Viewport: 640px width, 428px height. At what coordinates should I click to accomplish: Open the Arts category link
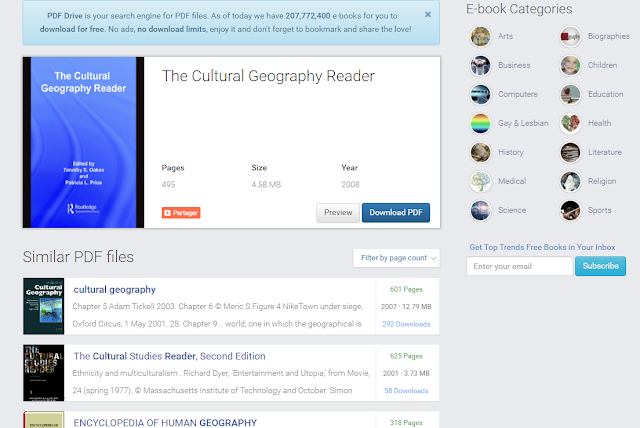505,36
